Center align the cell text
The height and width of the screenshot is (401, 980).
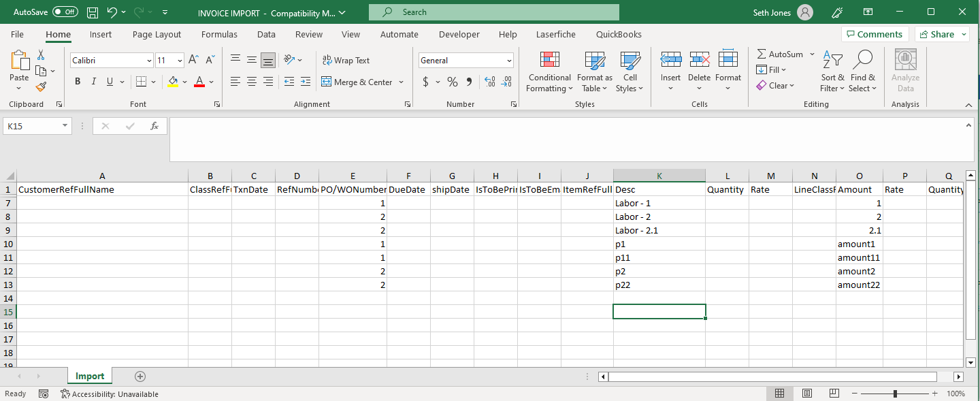point(252,82)
